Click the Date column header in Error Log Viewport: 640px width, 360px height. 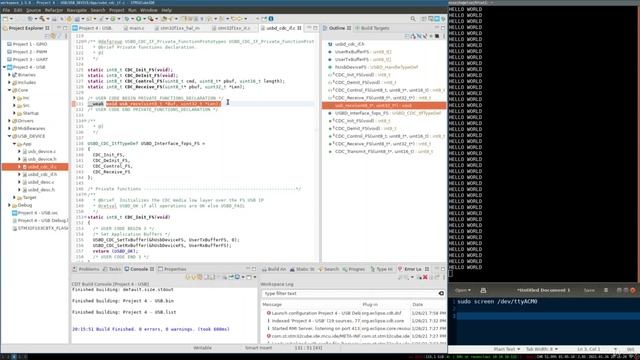[428, 304]
